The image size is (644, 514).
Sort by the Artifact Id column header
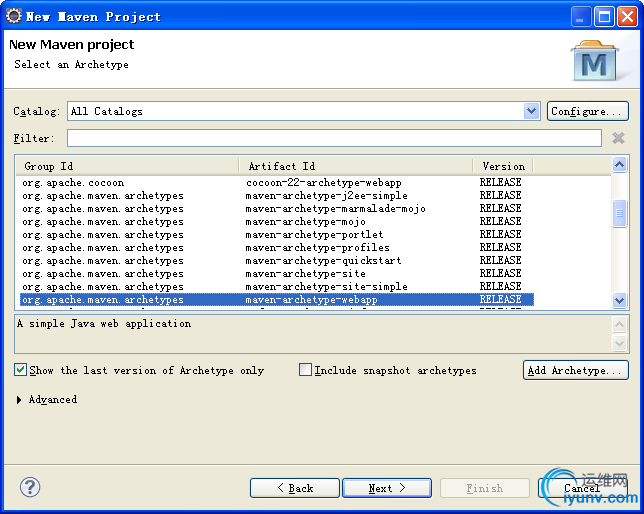pos(356,166)
